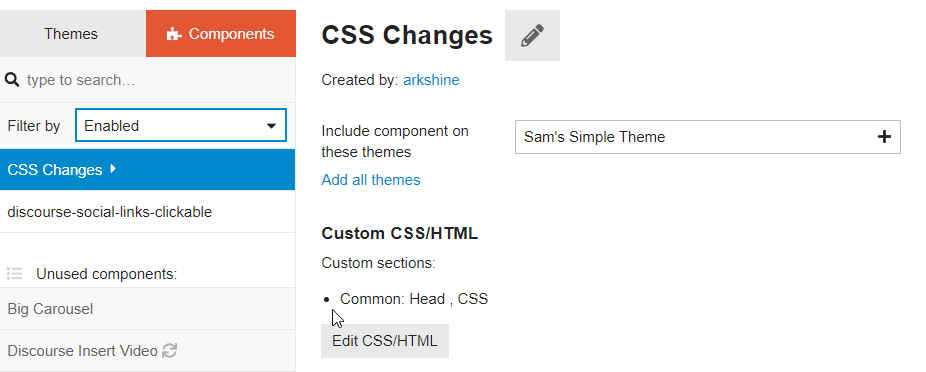This screenshot has height=372, width=926.
Task: Click the CSS Changes row arrow
Action: click(113, 169)
